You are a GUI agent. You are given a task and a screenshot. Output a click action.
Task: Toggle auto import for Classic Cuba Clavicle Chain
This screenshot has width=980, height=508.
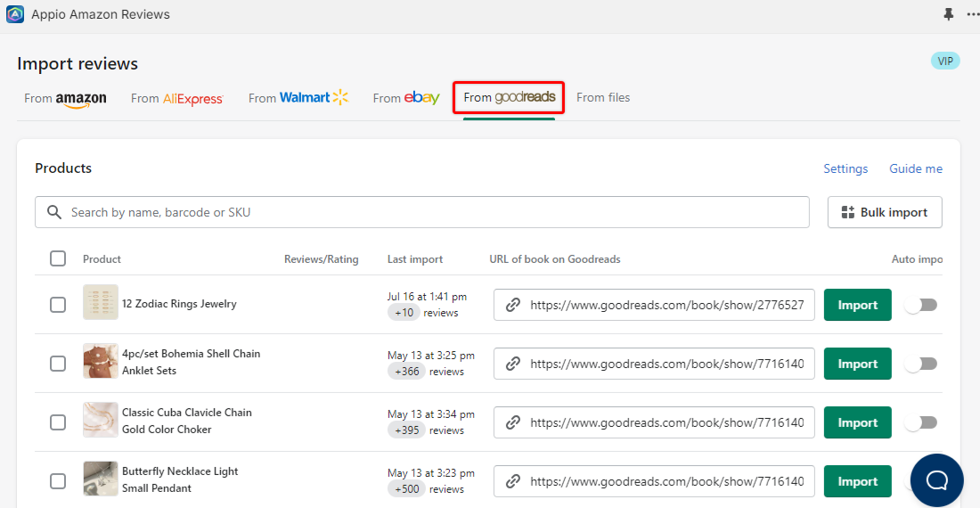click(920, 422)
